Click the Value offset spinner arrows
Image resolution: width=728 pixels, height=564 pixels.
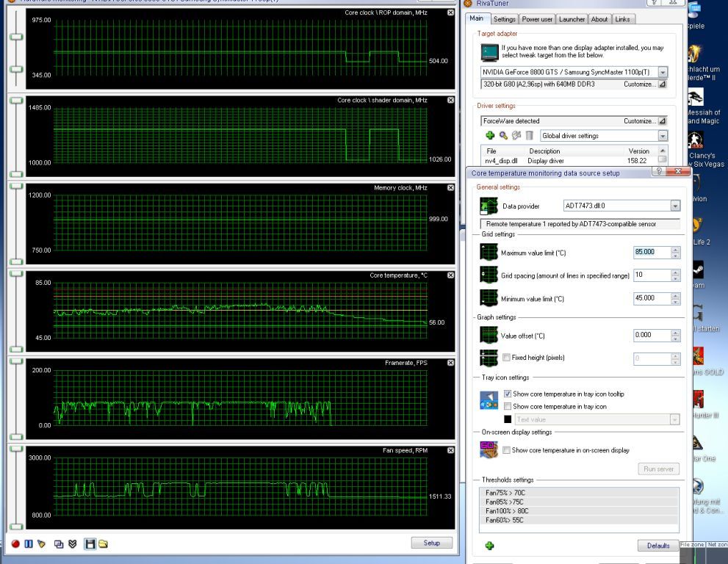click(x=676, y=335)
